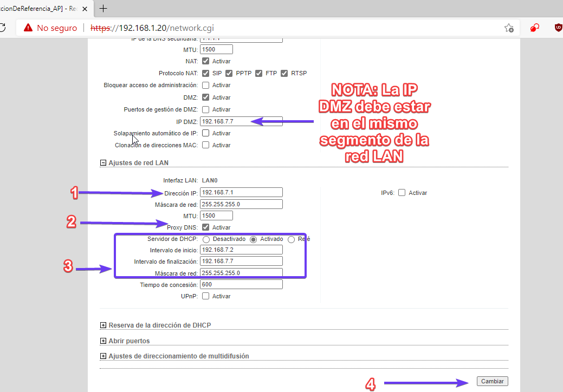The height and width of the screenshot is (392, 563).
Task: Expand 'Reserva de la dirección de DHCP'
Action: click(x=103, y=325)
